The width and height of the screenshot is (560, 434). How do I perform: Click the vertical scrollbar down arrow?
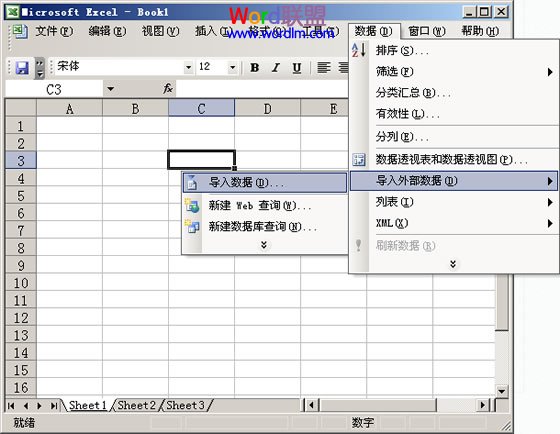tap(501, 391)
